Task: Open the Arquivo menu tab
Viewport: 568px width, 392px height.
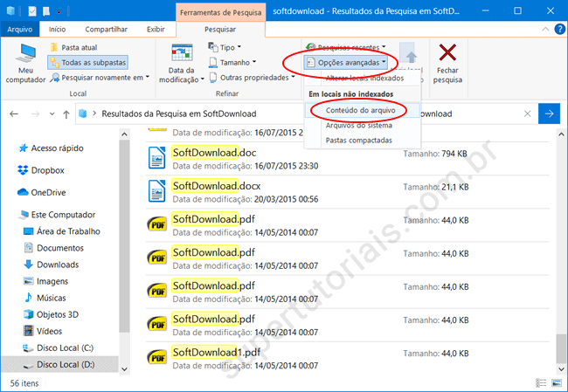Action: [x=18, y=29]
